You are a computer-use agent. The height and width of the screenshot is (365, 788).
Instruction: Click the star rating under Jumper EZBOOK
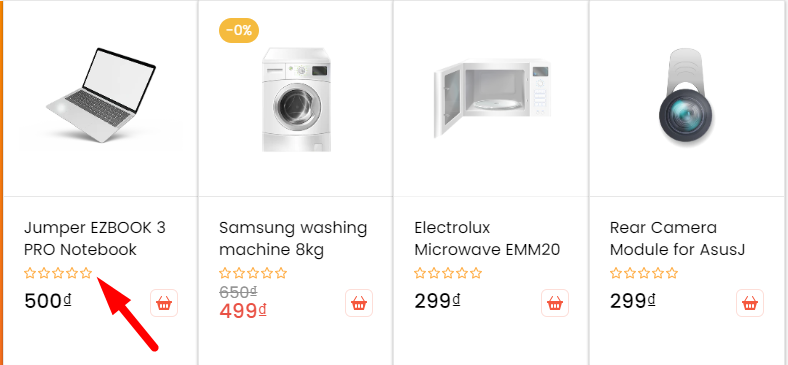[x=58, y=273]
